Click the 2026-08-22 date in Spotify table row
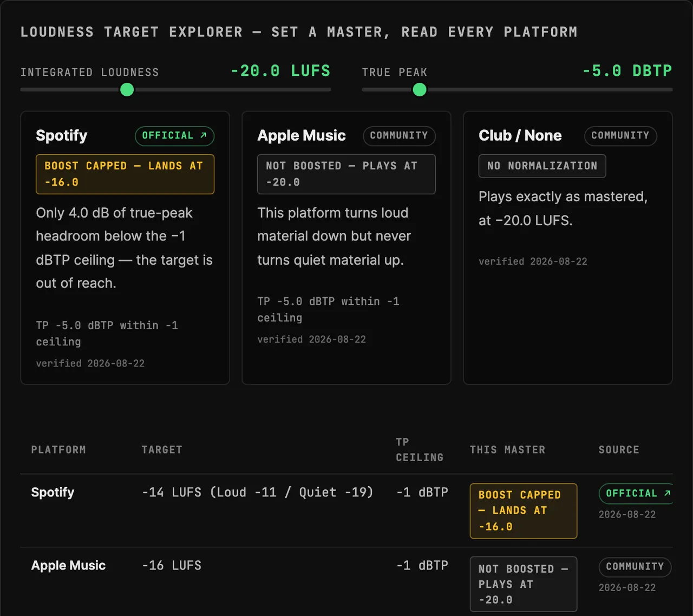The width and height of the screenshot is (693, 616). 627,515
